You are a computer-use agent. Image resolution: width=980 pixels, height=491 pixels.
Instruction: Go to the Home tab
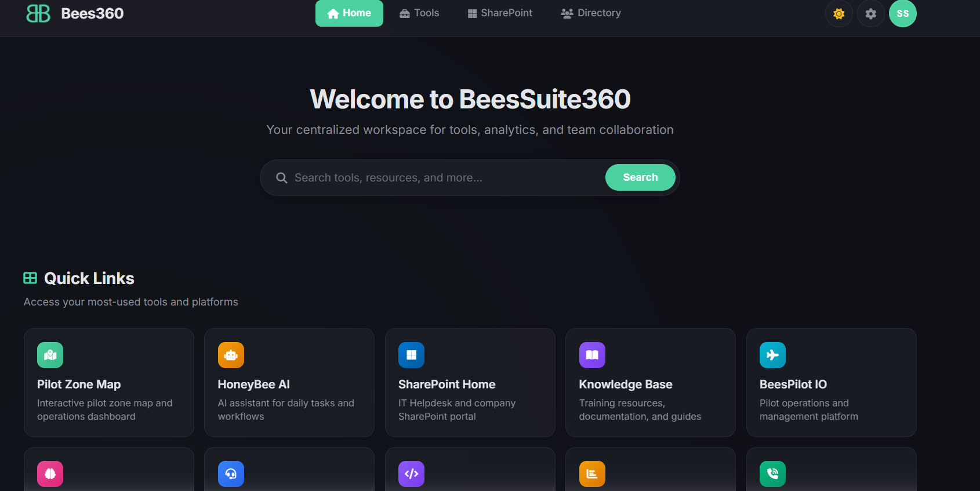(x=349, y=13)
